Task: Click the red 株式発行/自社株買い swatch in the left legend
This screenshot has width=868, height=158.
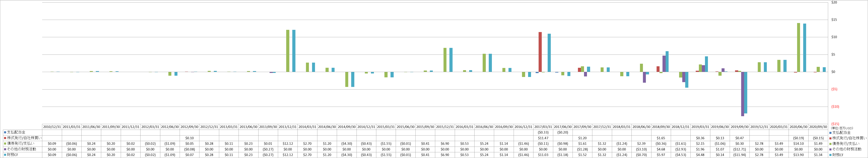Action: coord(5,138)
